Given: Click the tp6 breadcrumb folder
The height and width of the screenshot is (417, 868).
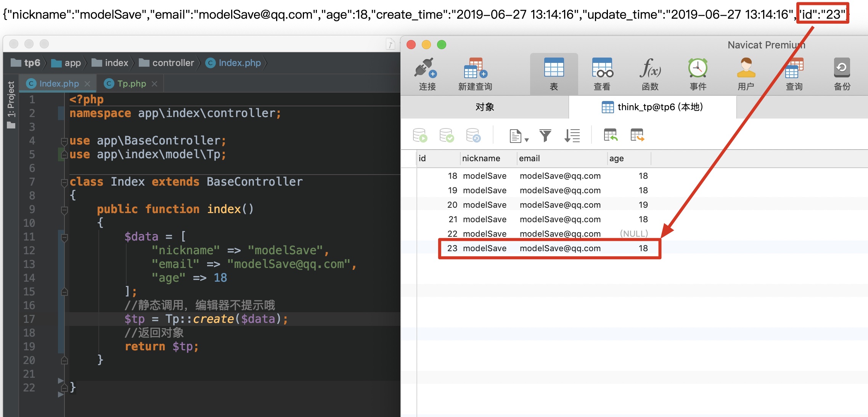Looking at the screenshot, I should point(26,63).
